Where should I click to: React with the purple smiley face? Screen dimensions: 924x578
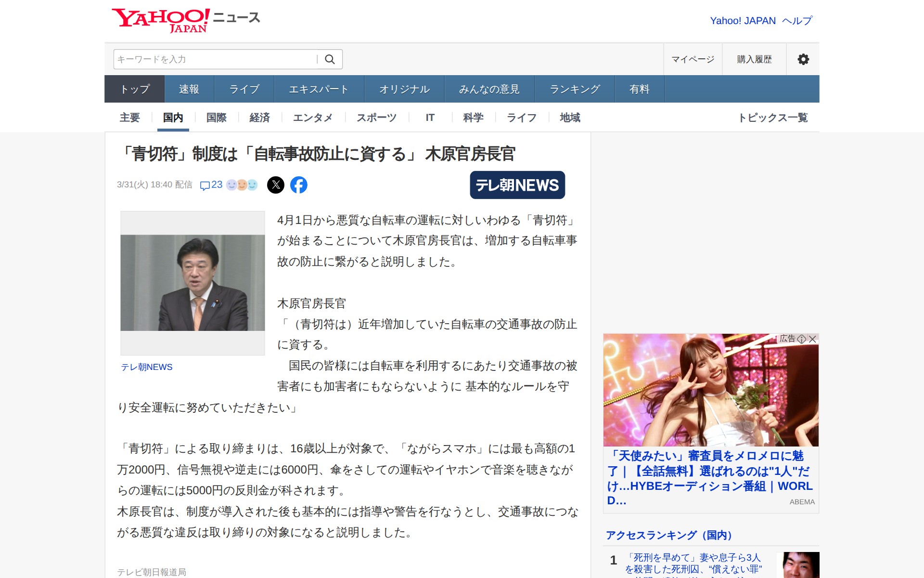tap(231, 184)
